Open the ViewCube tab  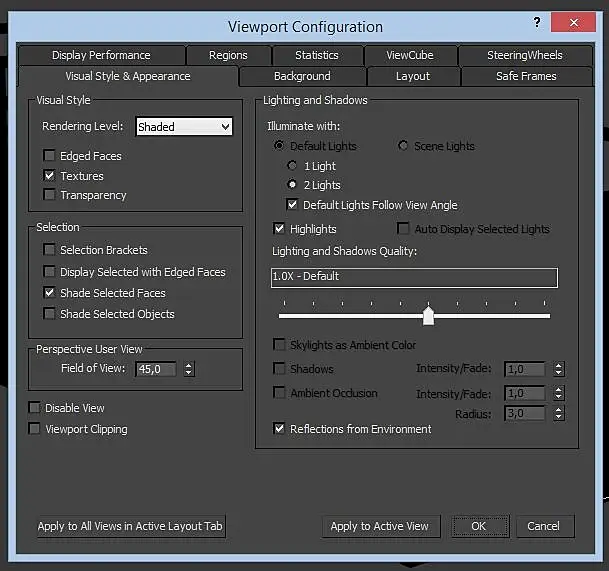[x=411, y=55]
